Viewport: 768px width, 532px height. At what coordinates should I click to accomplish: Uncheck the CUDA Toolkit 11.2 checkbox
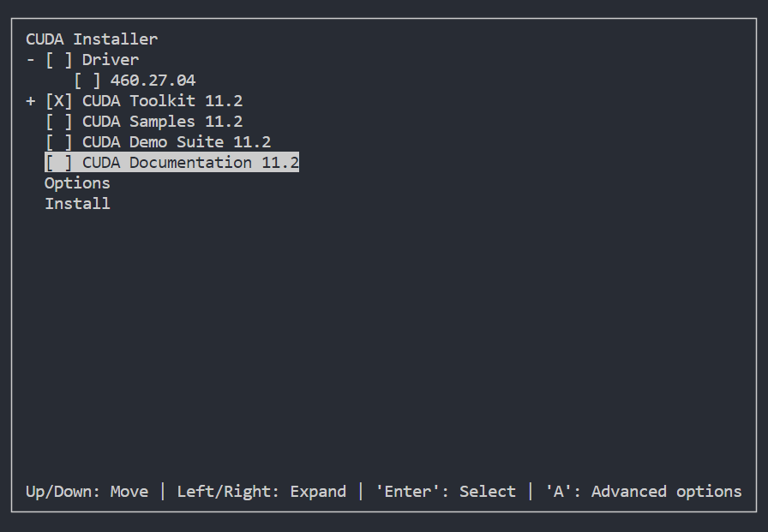click(x=59, y=101)
